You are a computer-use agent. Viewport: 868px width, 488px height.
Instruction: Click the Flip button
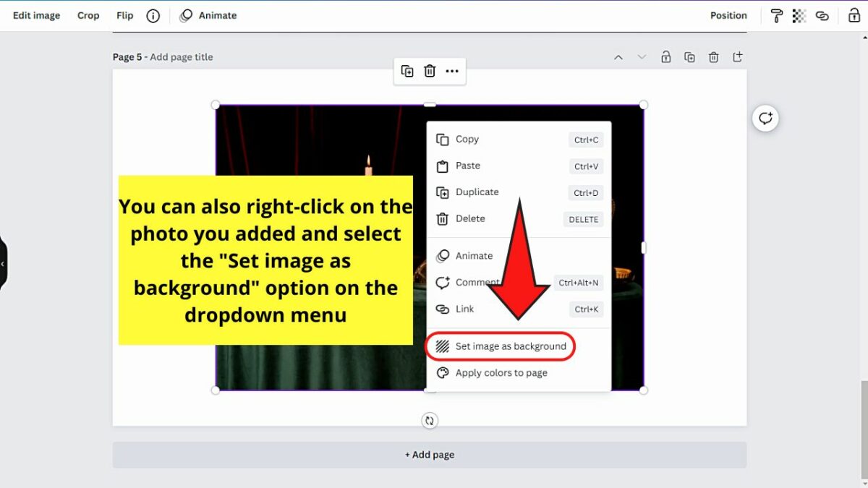(x=125, y=15)
